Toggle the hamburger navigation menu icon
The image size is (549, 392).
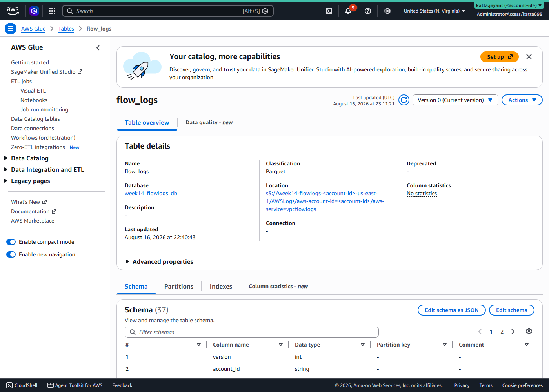11,29
